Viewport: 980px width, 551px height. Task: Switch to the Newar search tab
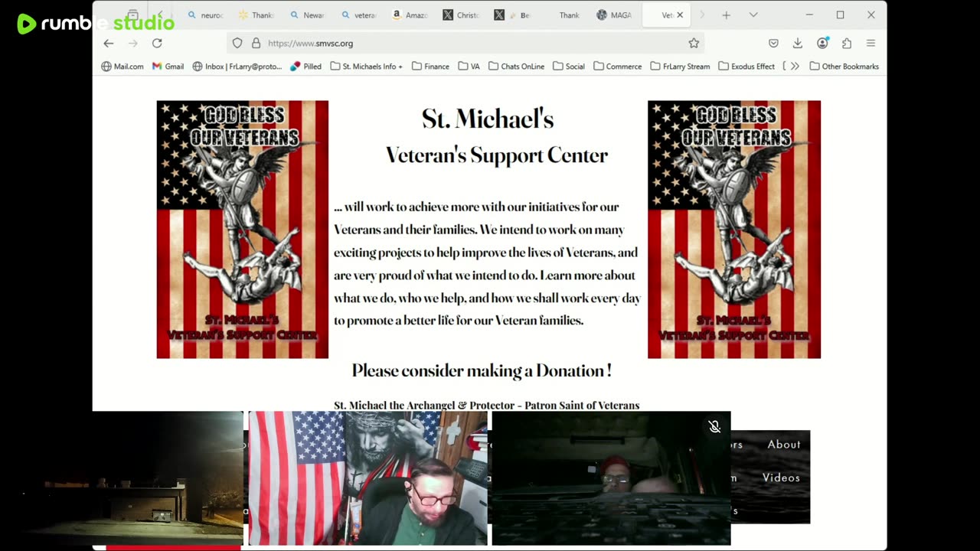pyautogui.click(x=308, y=15)
